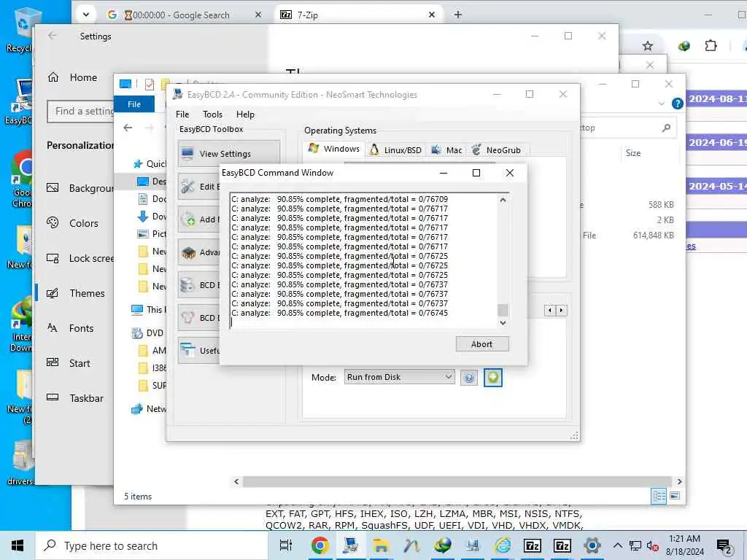
Task: Switch to the Windows operating systems tab
Action: [x=334, y=149]
